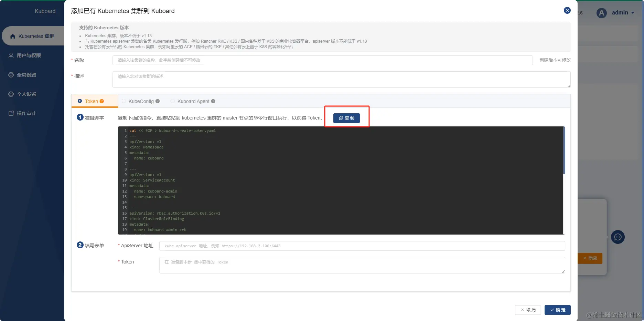Select the Kuboard Agent radio option
Viewport: 644px width, 321px height.
173,101
